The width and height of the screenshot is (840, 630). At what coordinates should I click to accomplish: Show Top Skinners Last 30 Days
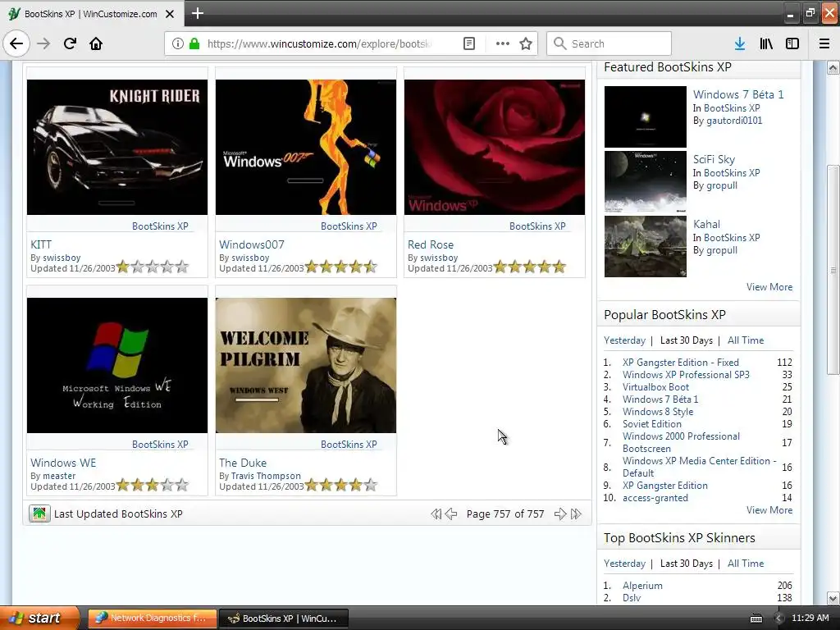coord(687,563)
